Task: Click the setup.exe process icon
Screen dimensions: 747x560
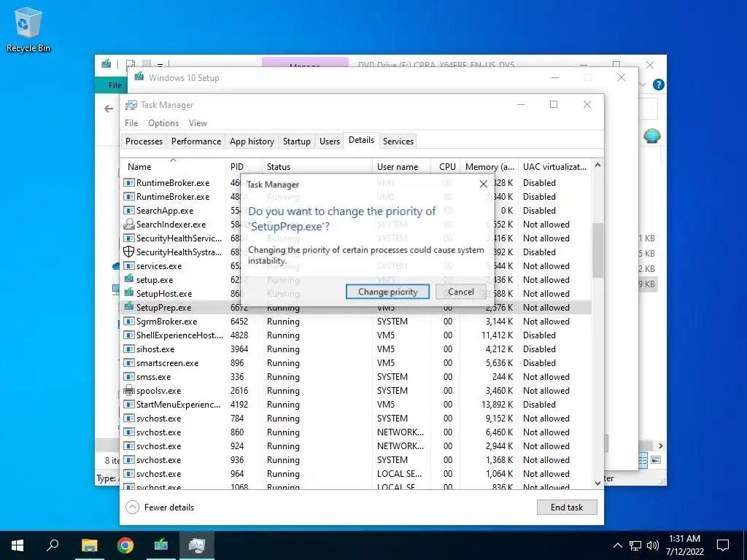Action: pos(128,279)
